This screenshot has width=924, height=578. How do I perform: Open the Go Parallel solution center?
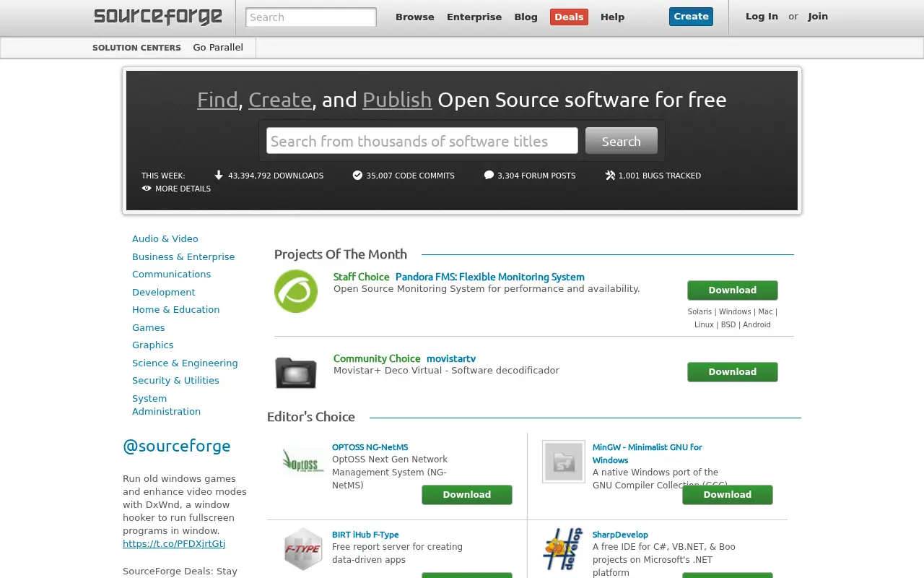[x=218, y=48]
